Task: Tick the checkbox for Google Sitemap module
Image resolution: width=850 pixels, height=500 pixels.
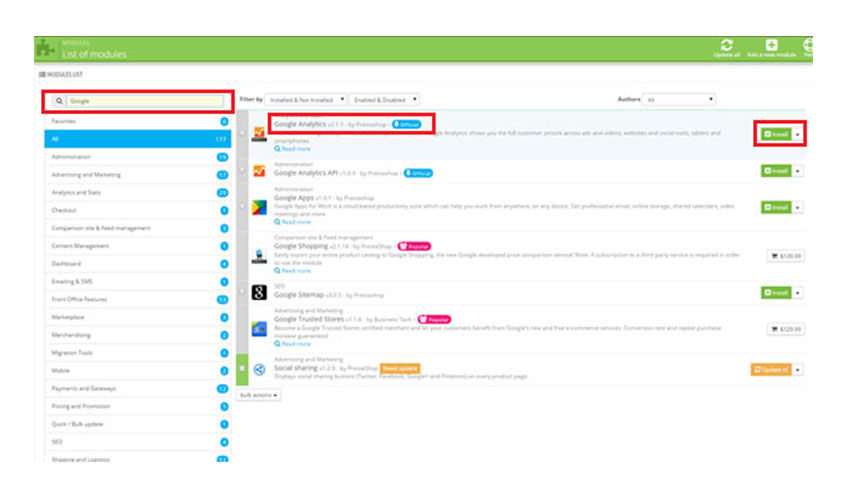Action: pos(242,292)
